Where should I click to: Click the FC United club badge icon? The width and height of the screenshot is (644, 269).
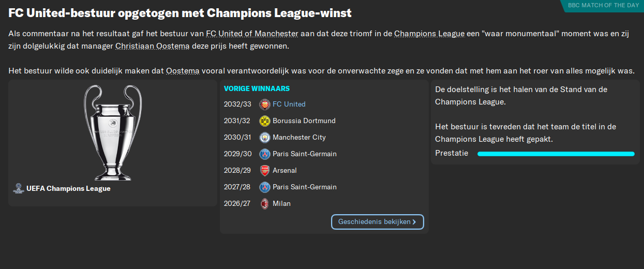[264, 104]
